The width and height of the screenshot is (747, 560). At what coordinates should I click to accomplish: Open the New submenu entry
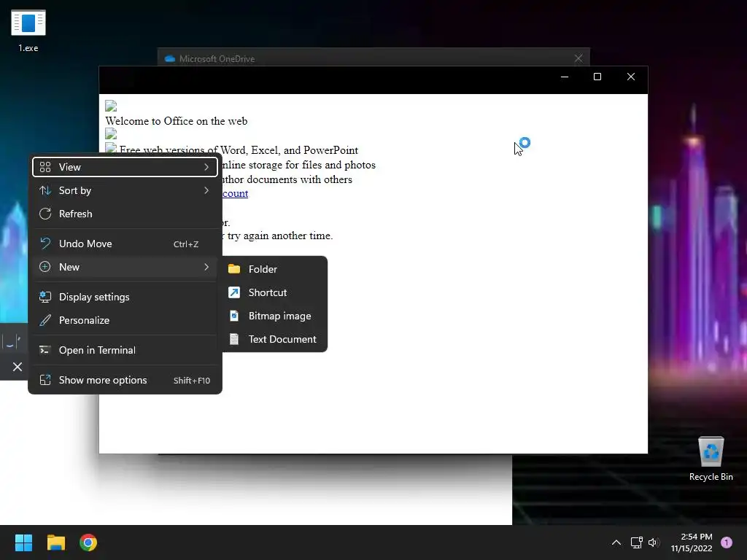pos(125,267)
